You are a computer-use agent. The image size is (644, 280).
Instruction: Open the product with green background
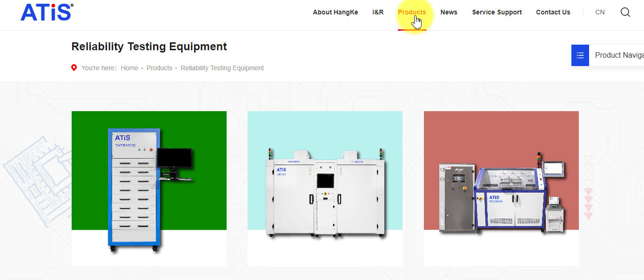click(x=149, y=188)
